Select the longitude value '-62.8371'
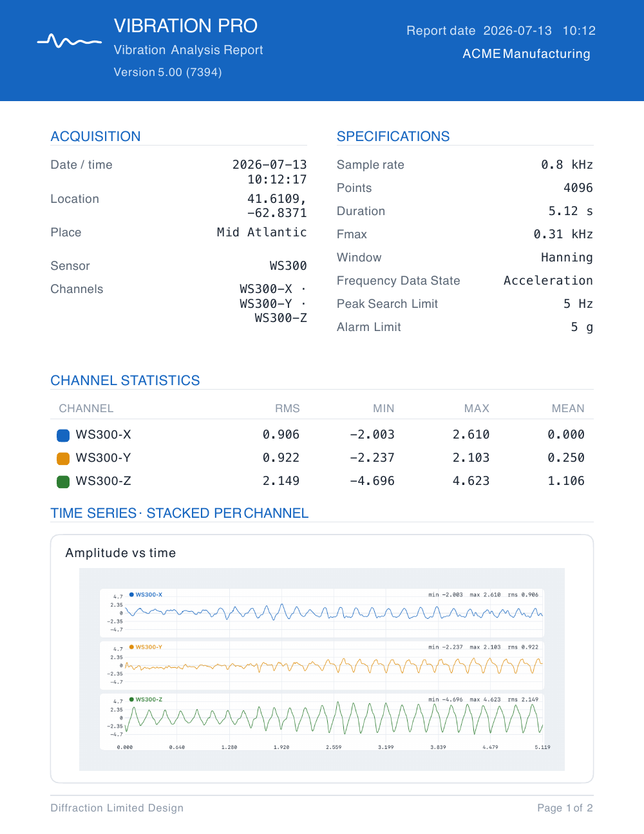This screenshot has height=834, width=644. click(x=277, y=213)
